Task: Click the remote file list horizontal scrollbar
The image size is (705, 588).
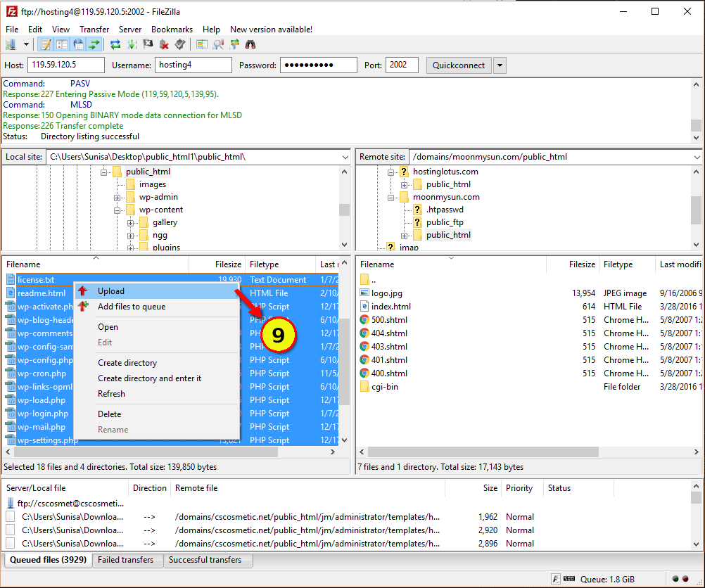Action: (x=483, y=452)
